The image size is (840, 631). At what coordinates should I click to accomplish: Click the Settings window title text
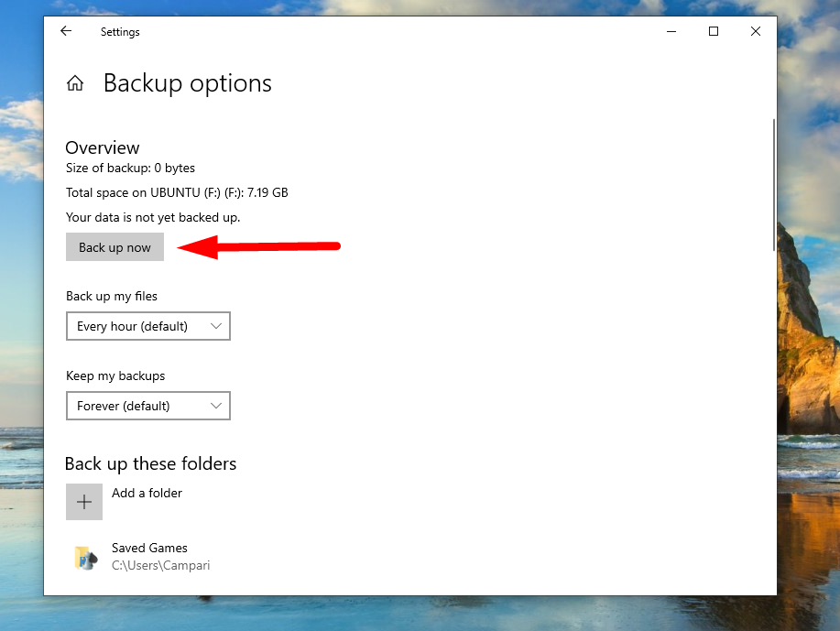pyautogui.click(x=120, y=32)
